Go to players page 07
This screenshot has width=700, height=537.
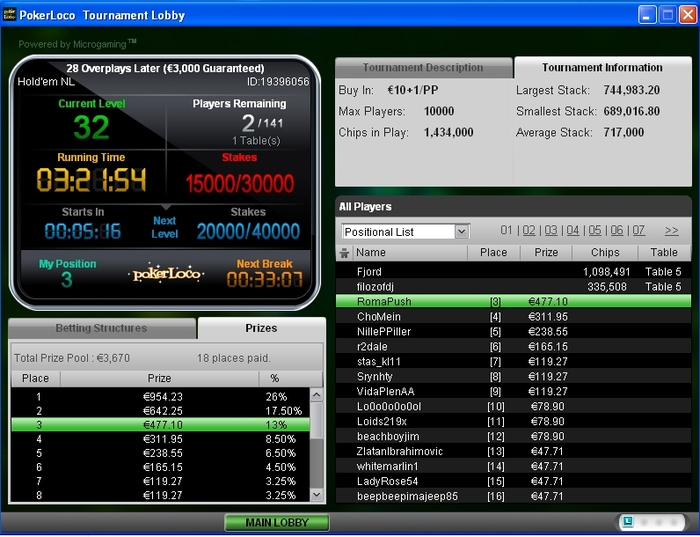click(x=638, y=230)
